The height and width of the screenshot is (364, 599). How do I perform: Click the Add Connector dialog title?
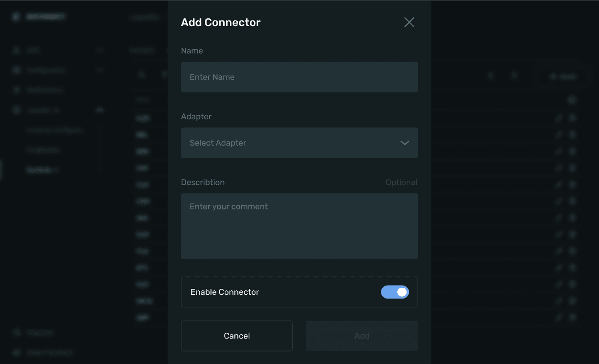pos(221,22)
